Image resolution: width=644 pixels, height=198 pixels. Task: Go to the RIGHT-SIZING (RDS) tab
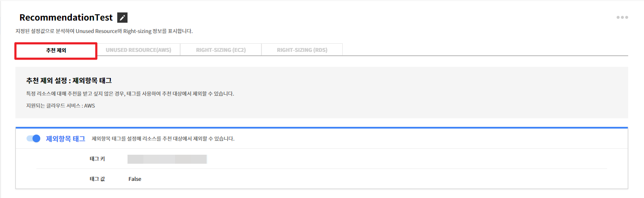point(302,50)
